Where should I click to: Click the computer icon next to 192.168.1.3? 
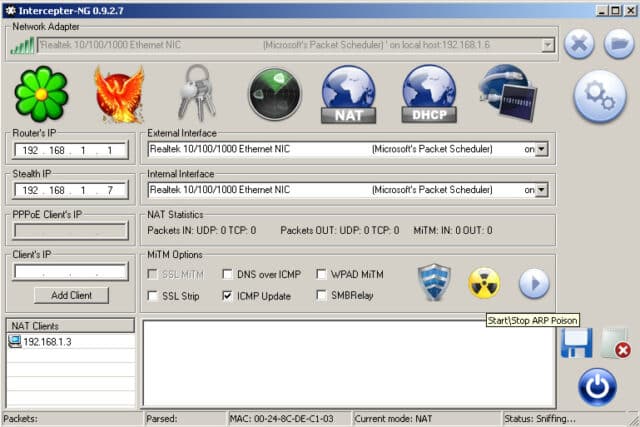click(x=15, y=341)
